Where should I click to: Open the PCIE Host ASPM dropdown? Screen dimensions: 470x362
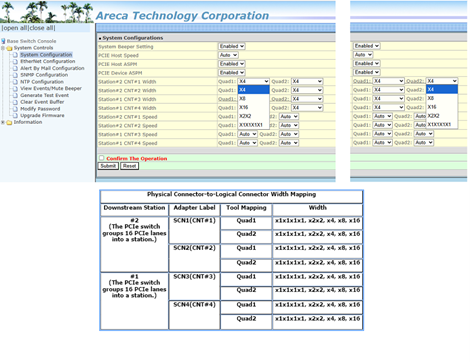pyautogui.click(x=232, y=64)
